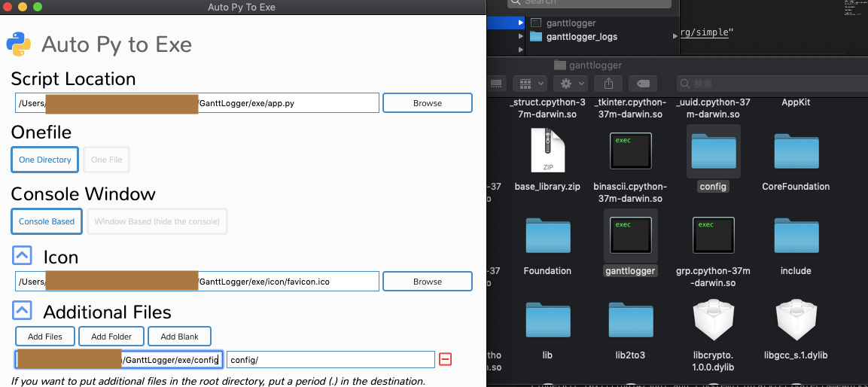Click the AppKit item label in Finder

796,102
